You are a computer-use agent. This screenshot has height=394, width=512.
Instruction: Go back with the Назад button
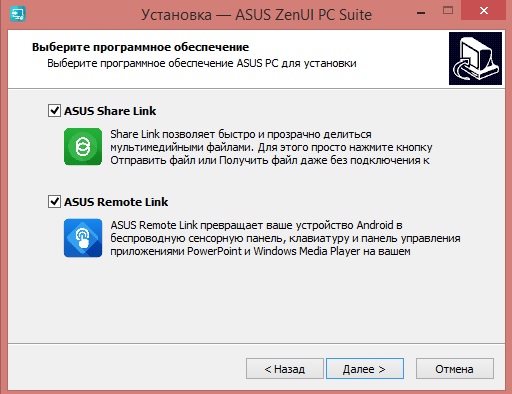tap(285, 369)
